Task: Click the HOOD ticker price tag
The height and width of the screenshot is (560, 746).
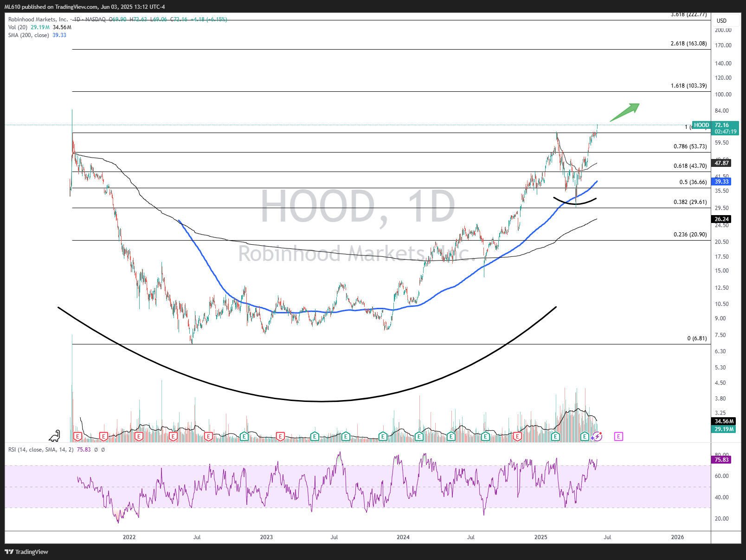Action: click(701, 125)
